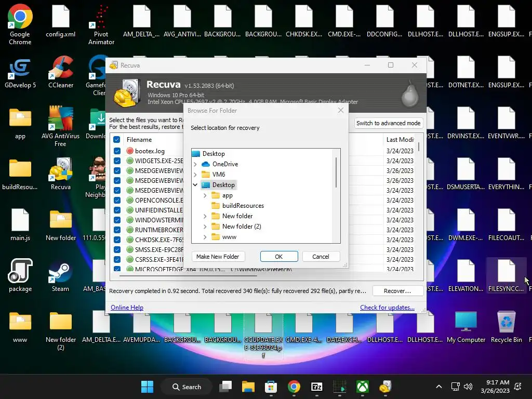
Task: Click Make New Folder button
Action: click(x=218, y=257)
